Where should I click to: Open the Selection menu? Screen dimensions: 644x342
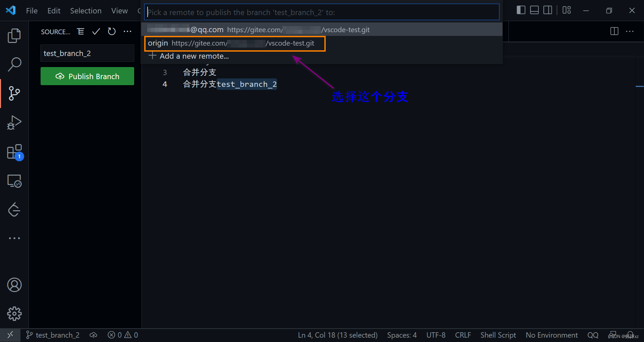pos(86,11)
